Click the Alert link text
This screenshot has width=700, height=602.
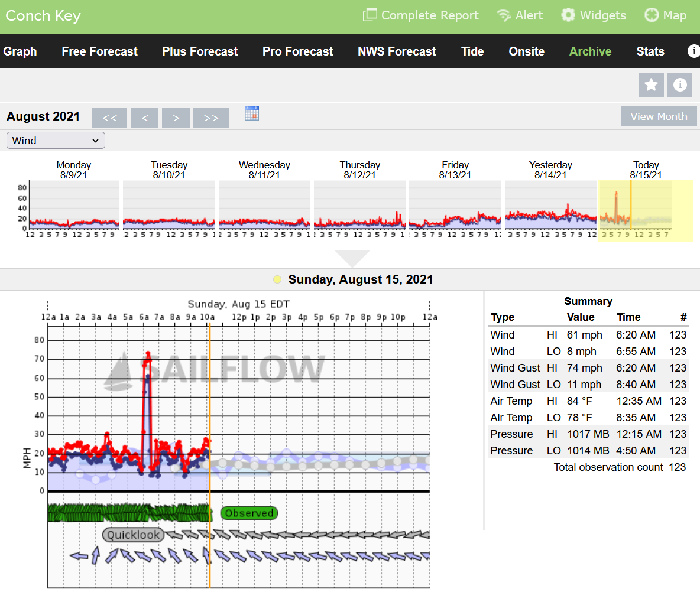click(x=529, y=15)
